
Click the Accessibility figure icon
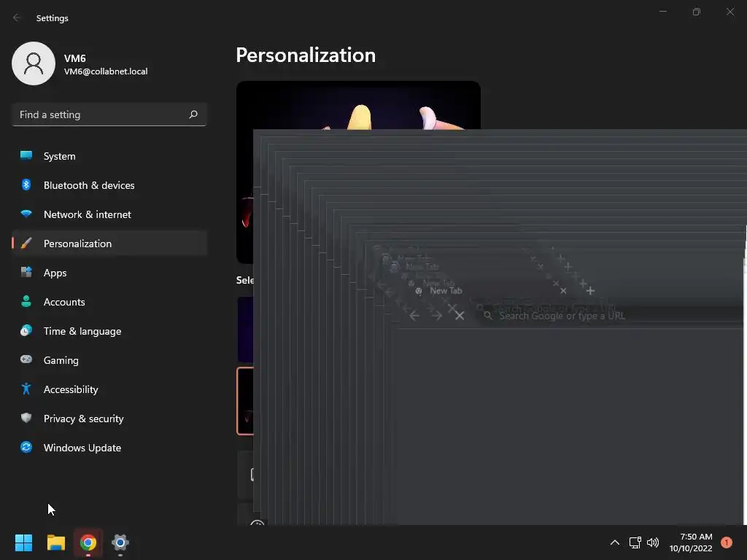26,389
